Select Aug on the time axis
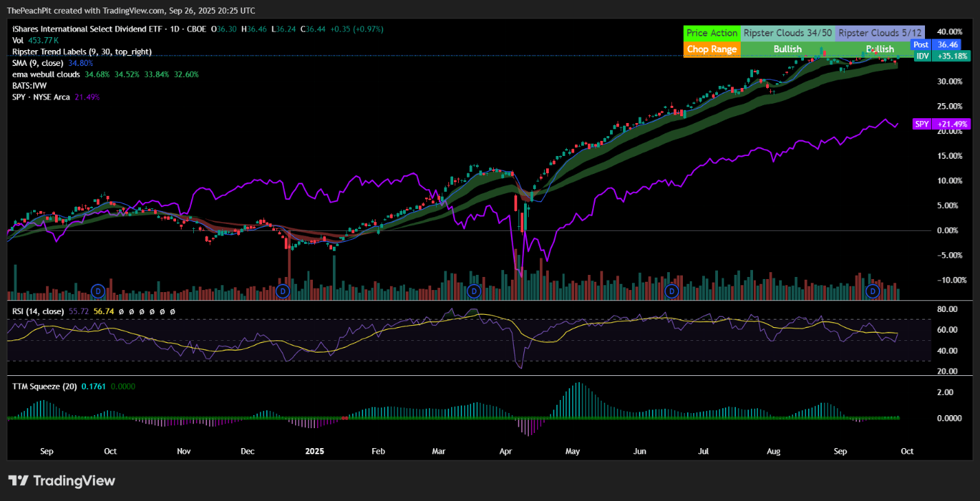This screenshot has width=980, height=501. coord(774,452)
